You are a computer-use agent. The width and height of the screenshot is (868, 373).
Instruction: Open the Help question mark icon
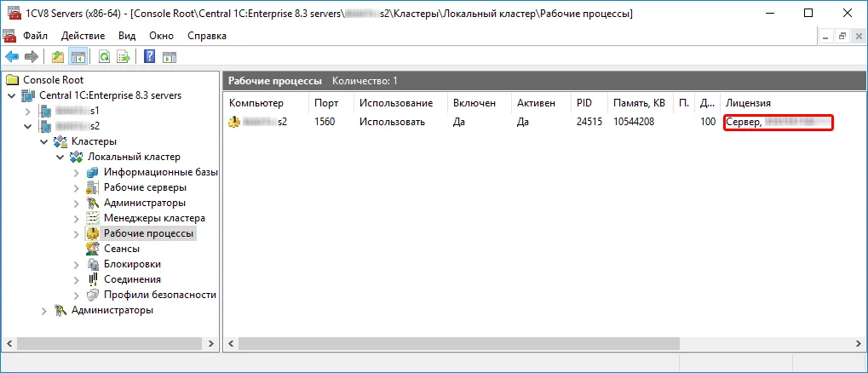tap(149, 56)
